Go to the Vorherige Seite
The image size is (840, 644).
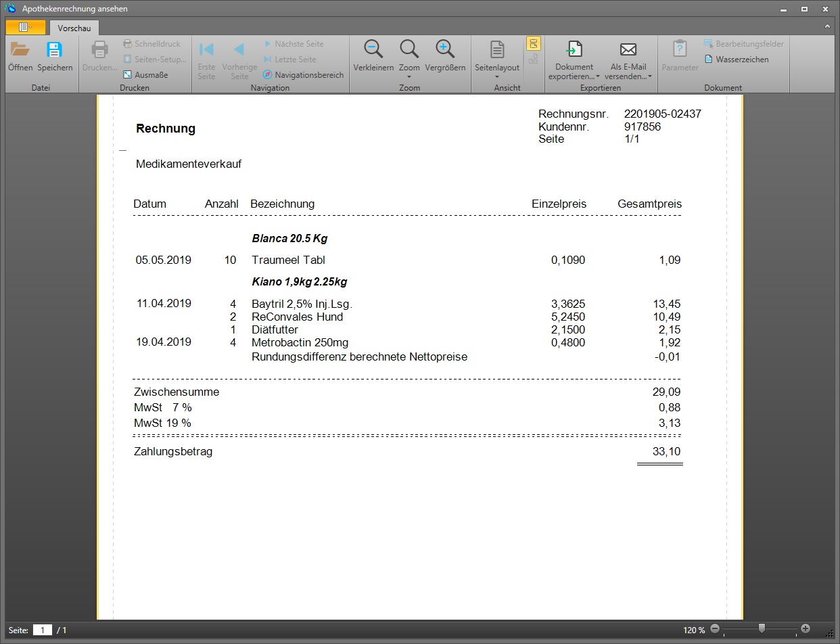pos(239,60)
